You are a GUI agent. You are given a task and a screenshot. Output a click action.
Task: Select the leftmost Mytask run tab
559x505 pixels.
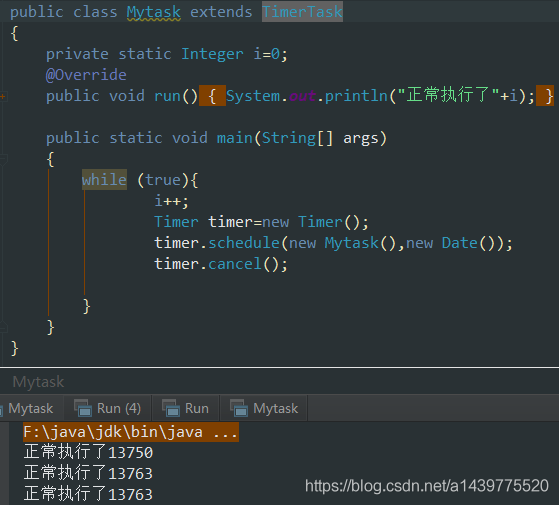click(30, 408)
